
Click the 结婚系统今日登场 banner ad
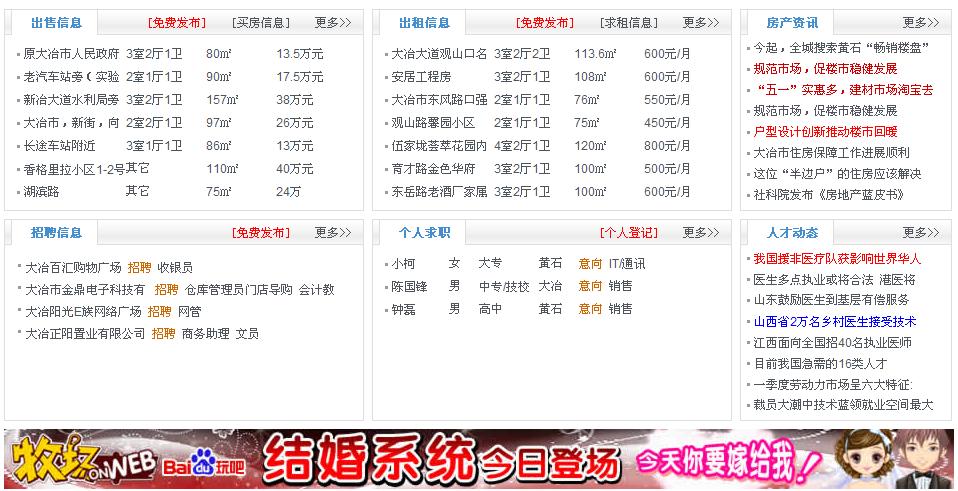click(x=479, y=459)
